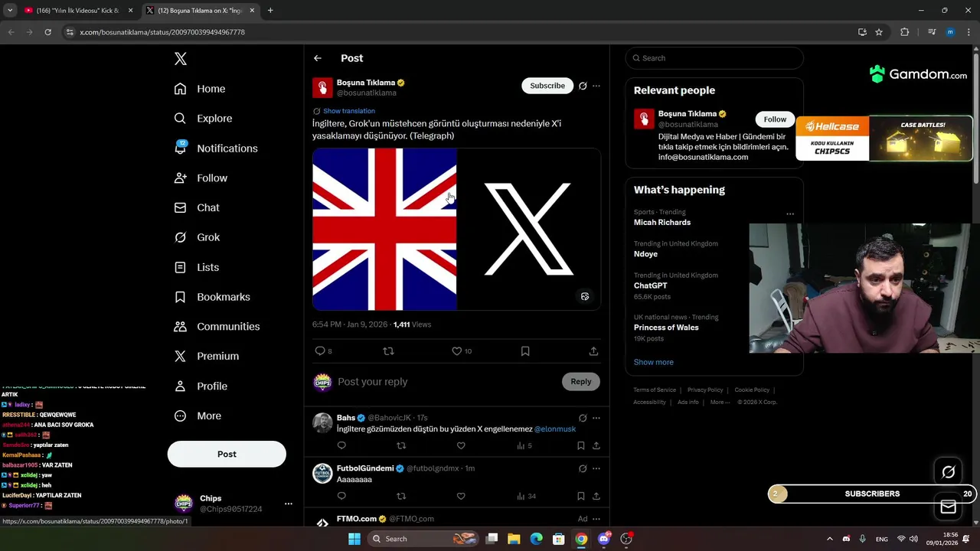Bookmark the main post
The height and width of the screenshot is (551, 980).
coord(525,351)
